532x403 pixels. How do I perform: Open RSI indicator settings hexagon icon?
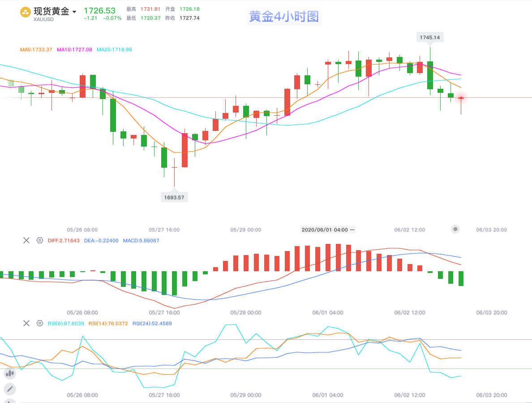tap(39, 323)
